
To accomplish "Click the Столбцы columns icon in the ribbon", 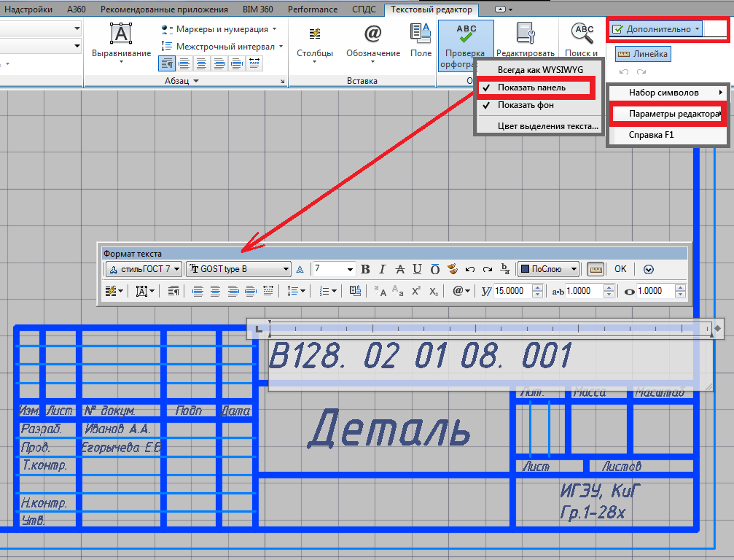I will [315, 34].
